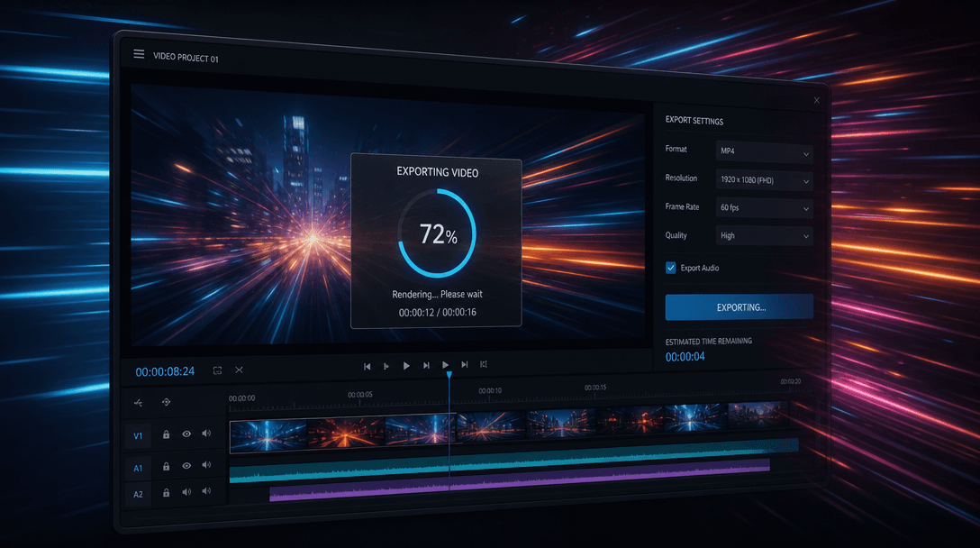Click the blue playhead marker on the timeline
Screen dimensions: 980x548
click(x=449, y=375)
